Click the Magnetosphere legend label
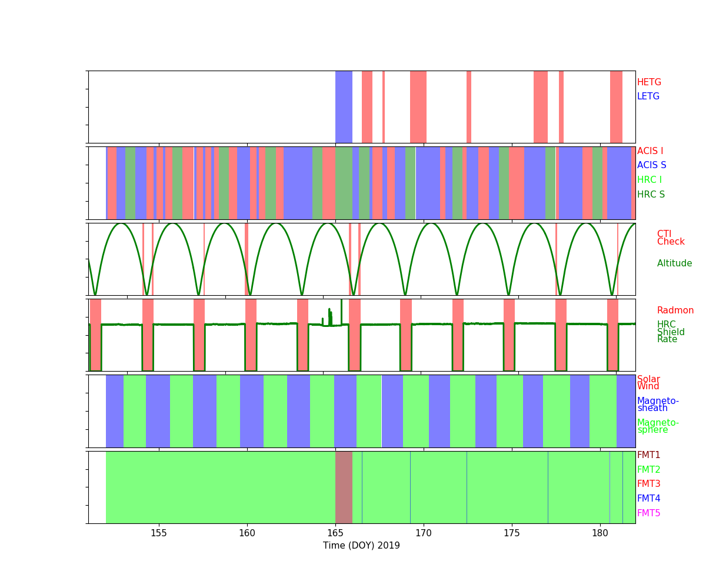 [x=658, y=426]
